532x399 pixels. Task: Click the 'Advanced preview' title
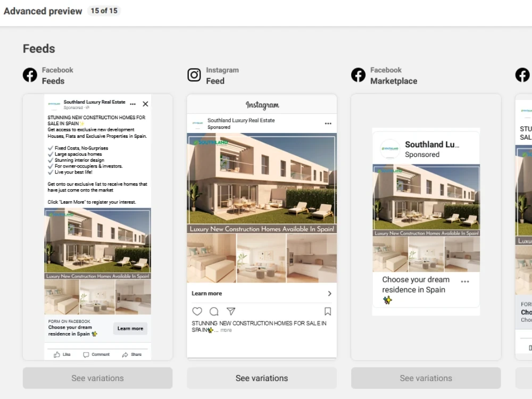click(x=43, y=11)
